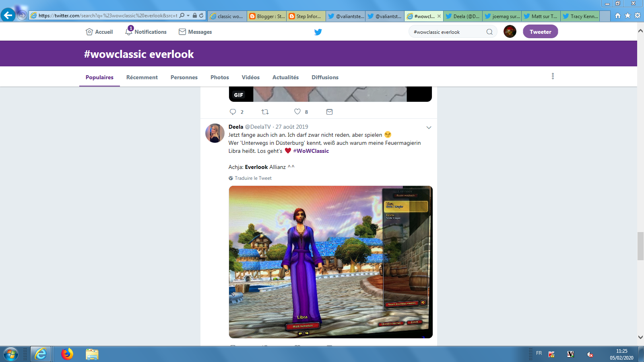The width and height of the screenshot is (644, 362).
Task: Click the page scrollbar up arrow
Action: point(640,31)
